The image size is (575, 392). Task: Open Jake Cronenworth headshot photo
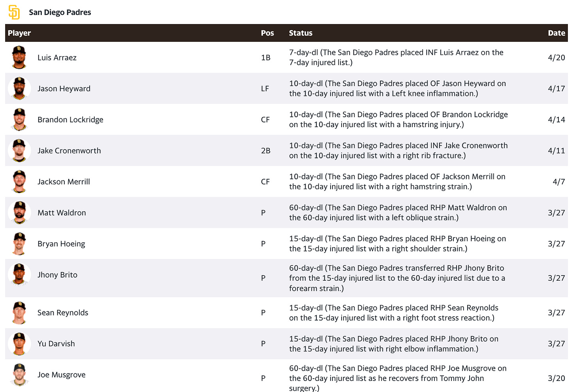(x=19, y=150)
